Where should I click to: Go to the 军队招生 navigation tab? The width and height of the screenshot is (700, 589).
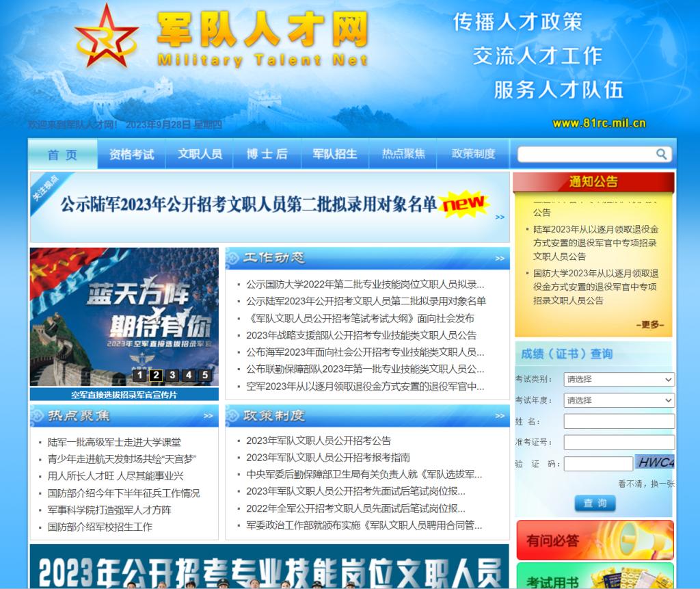tap(335, 154)
